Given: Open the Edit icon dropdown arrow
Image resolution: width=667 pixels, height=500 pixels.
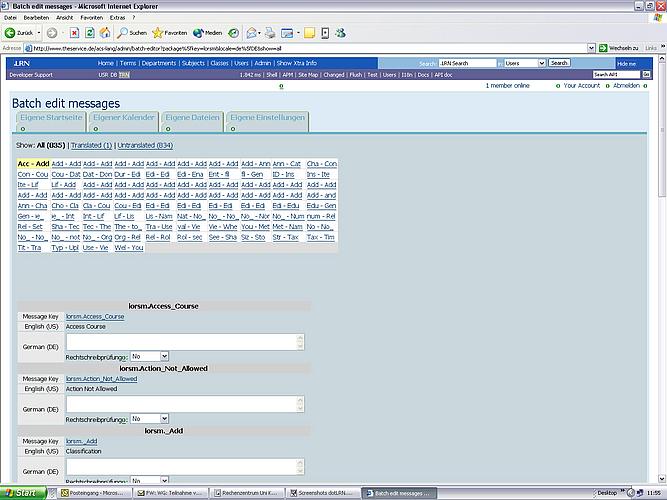Looking at the screenshot, I should (298, 33).
